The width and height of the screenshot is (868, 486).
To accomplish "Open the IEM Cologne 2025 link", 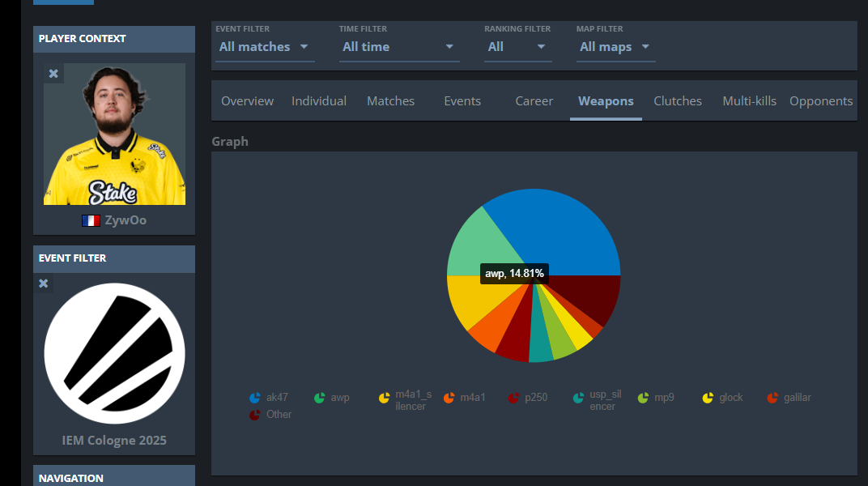I will [x=114, y=441].
